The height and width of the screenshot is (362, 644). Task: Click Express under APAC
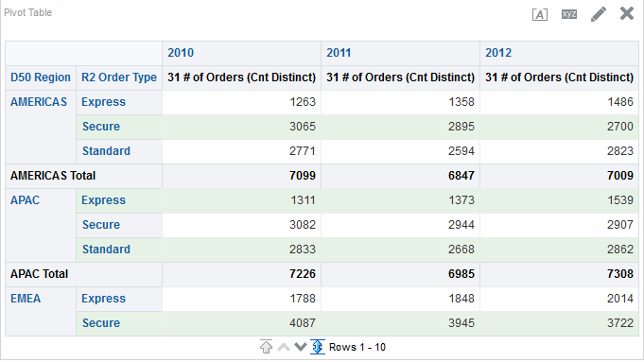click(103, 200)
